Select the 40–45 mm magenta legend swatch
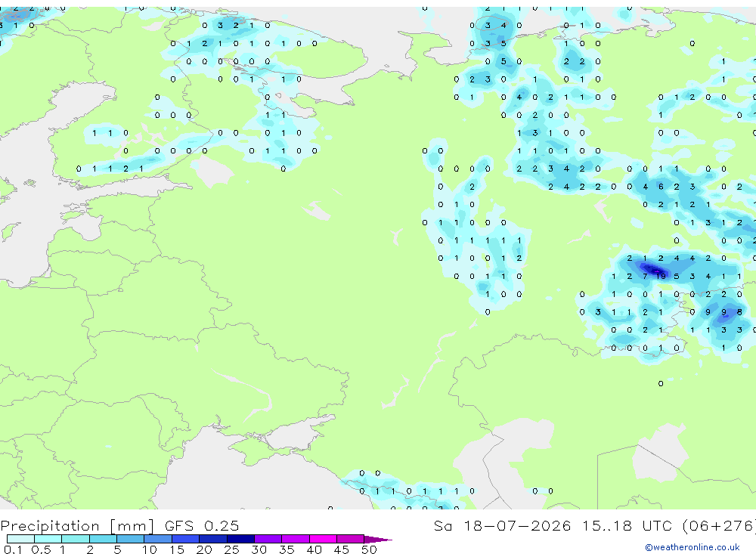 tap(323, 539)
